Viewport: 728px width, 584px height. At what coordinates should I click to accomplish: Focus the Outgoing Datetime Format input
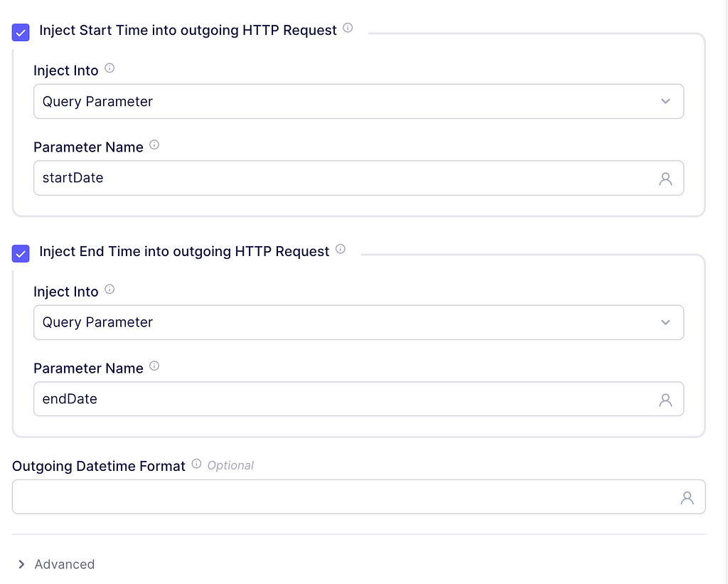(358, 497)
